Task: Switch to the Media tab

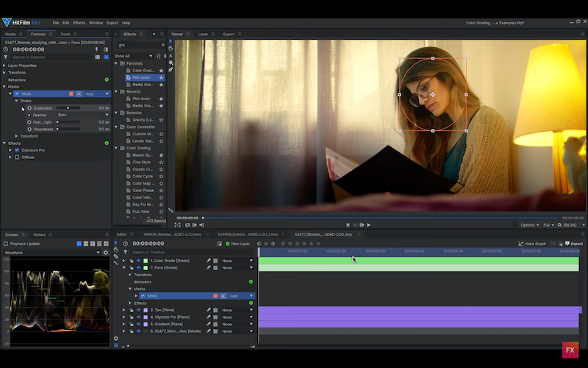Action: coord(10,34)
